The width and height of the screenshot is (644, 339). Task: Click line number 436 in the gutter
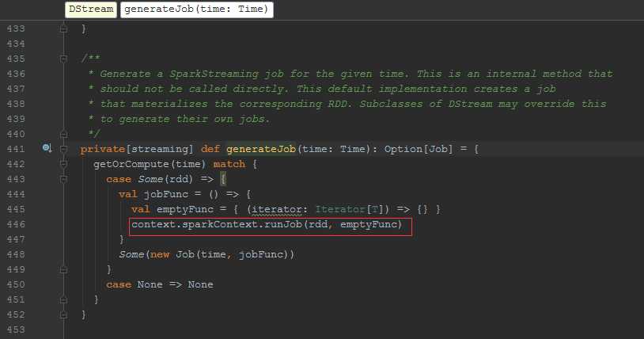16,74
